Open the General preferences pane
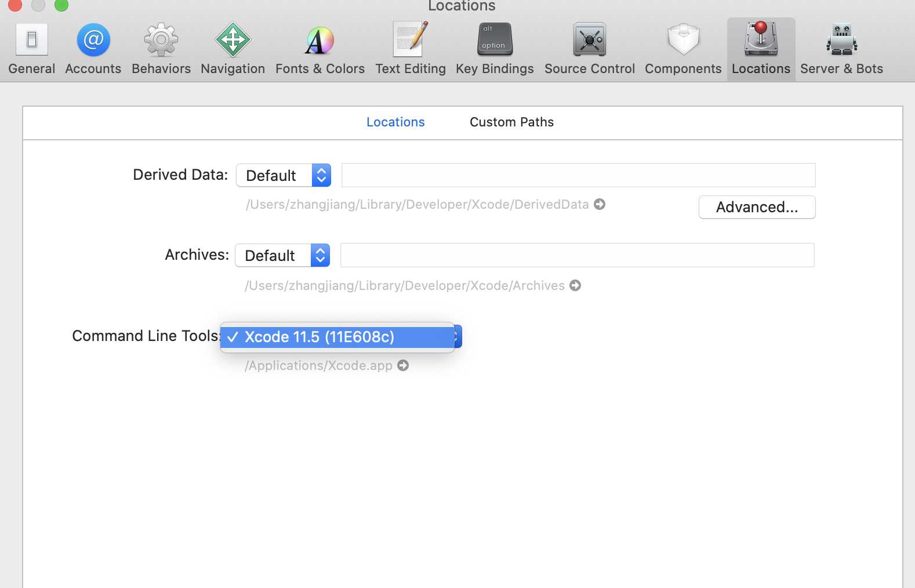Screen dimensions: 915x588 [32, 49]
